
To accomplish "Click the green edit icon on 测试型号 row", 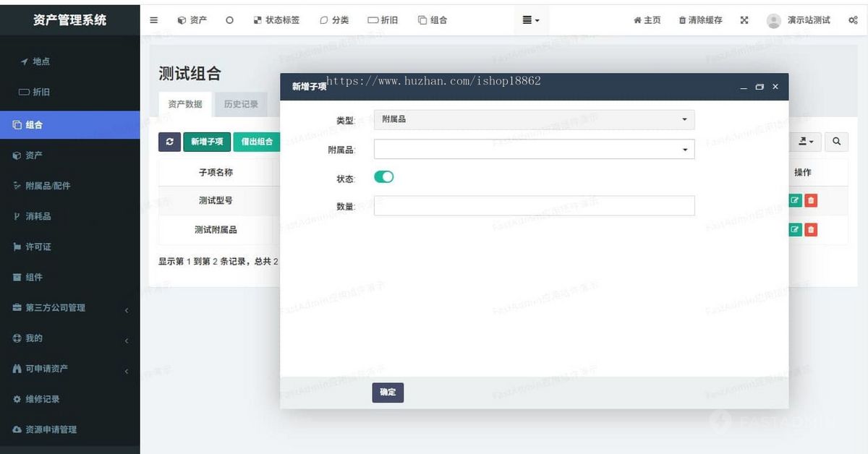I will [x=795, y=200].
